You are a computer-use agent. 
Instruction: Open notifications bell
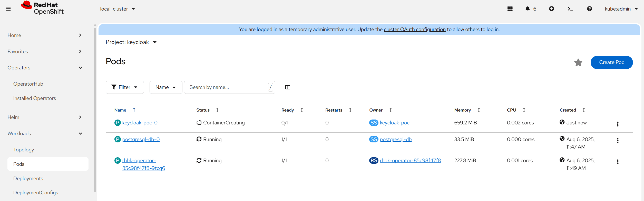(531, 9)
